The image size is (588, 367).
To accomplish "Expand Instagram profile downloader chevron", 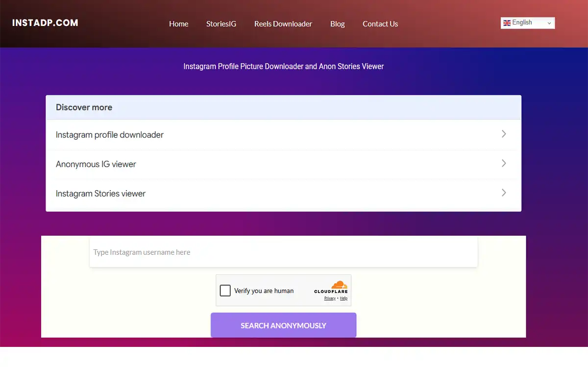I will 504,134.
